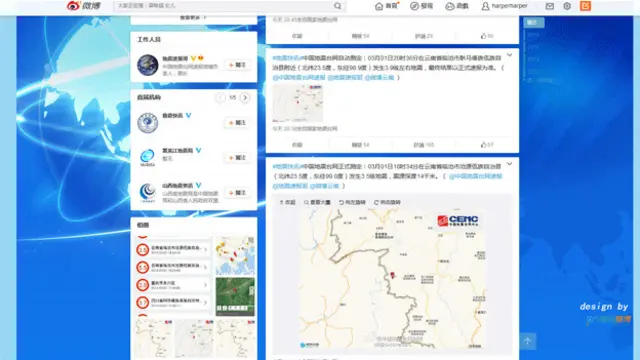Screen dimensions: 640x360
Task: Open the Discover nav item with compass icon
Action: (421, 6)
